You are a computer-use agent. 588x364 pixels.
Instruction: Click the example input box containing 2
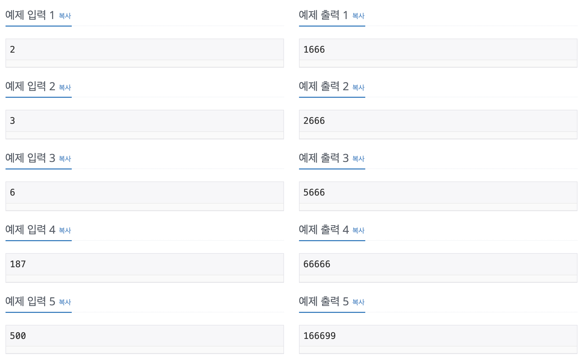pyautogui.click(x=144, y=50)
